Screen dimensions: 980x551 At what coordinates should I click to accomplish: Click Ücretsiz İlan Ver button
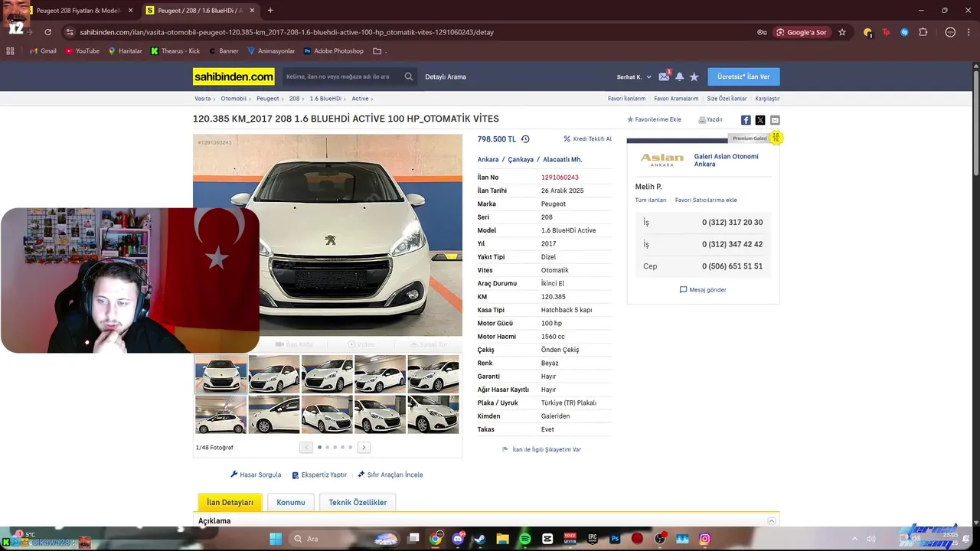click(x=743, y=77)
